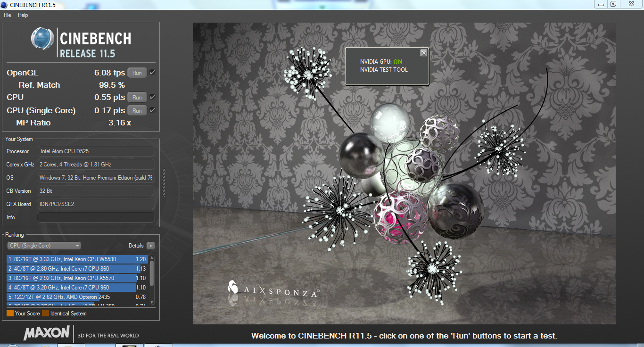Click the Cores x GHz field value
The image size is (644, 347).
[96, 165]
